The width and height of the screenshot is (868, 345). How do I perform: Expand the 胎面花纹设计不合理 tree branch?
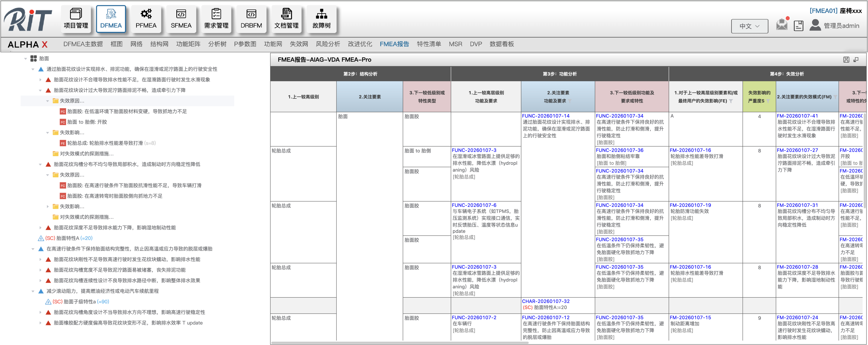[40, 80]
